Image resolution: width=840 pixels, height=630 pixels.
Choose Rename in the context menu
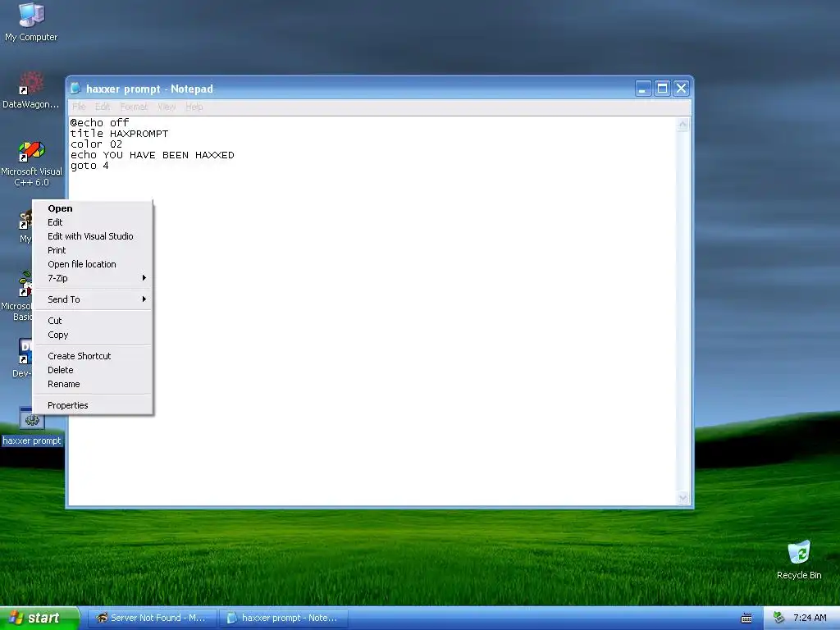coord(93,384)
